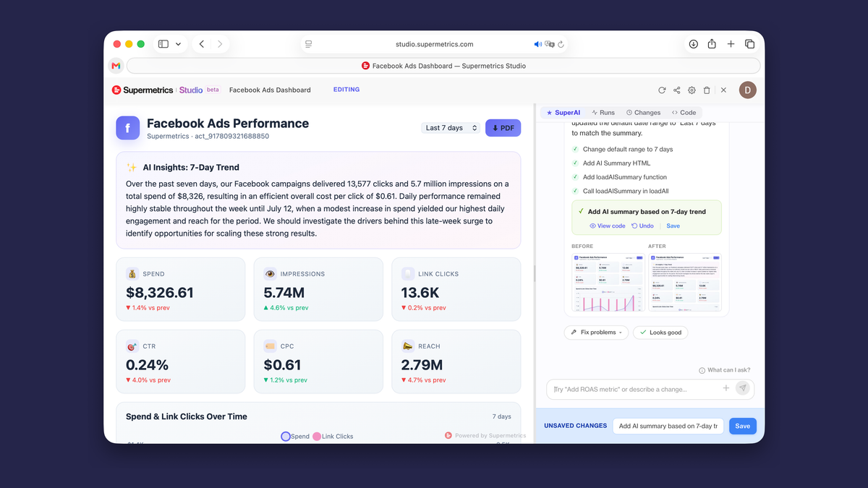Click the $0.61 CPC value
Image resolution: width=868 pixels, height=488 pixels.
point(282,365)
